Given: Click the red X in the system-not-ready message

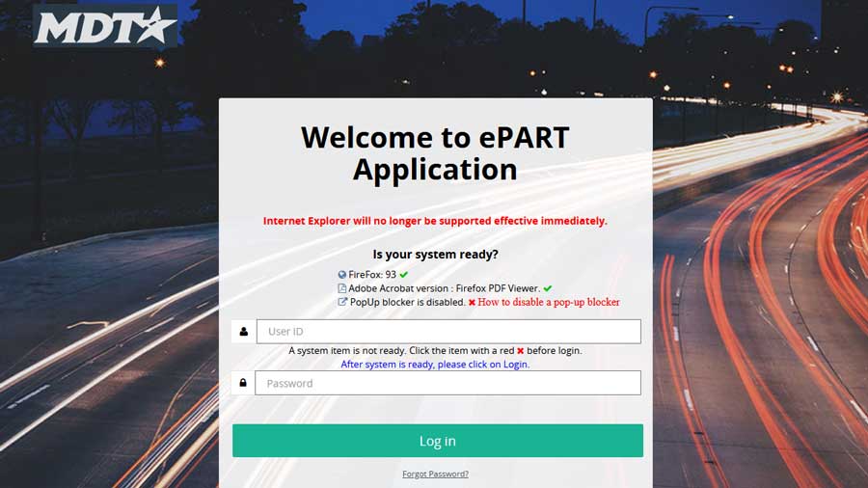Looking at the screenshot, I should [x=520, y=351].
